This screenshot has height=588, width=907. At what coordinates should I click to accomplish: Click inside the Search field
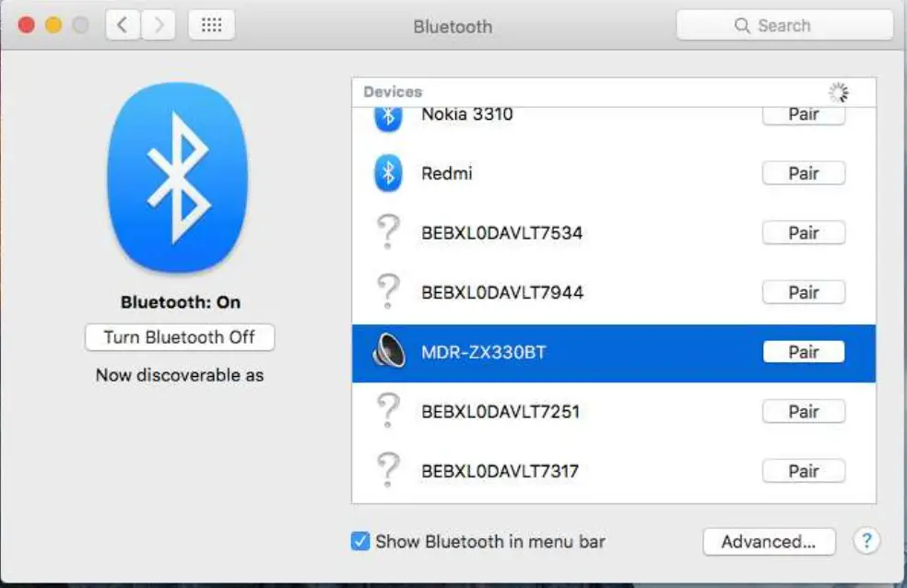(783, 25)
